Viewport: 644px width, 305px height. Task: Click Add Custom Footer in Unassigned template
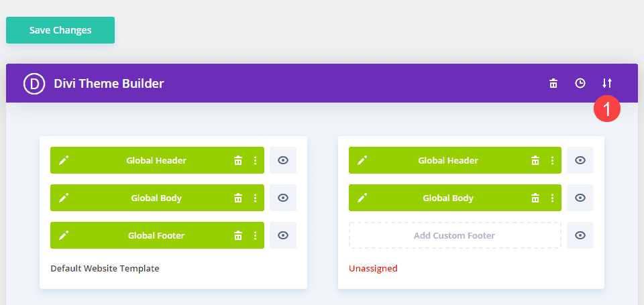pos(455,235)
